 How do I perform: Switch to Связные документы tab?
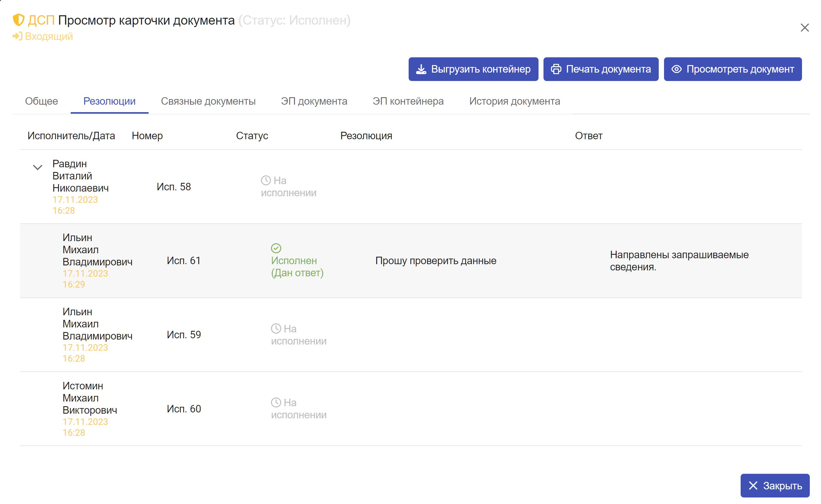click(208, 101)
